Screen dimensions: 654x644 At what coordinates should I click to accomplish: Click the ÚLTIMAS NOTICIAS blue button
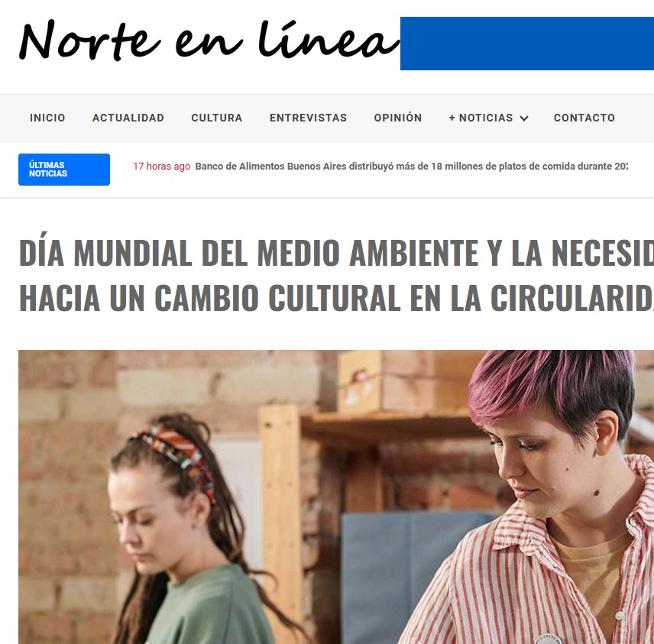pos(64,170)
